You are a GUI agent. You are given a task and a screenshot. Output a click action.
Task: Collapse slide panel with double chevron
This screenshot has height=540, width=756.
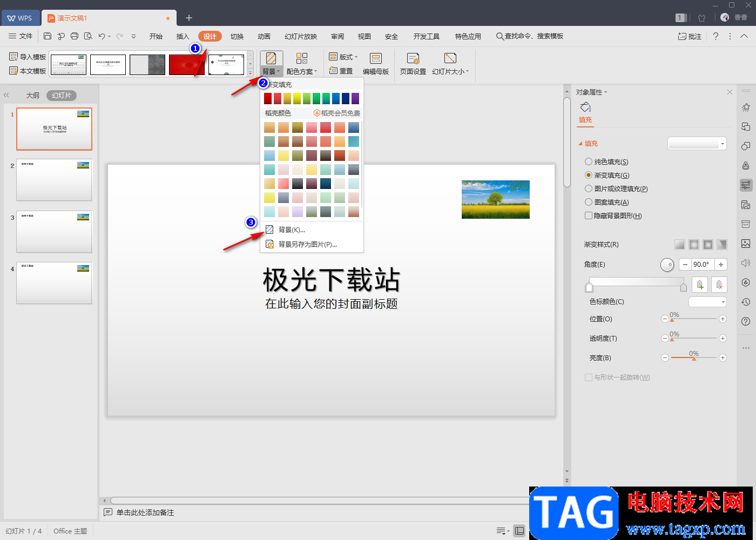[x=6, y=95]
